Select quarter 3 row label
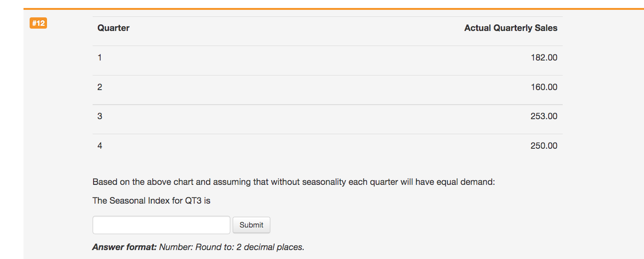Viewport: 644px width, 259px height. (x=100, y=116)
